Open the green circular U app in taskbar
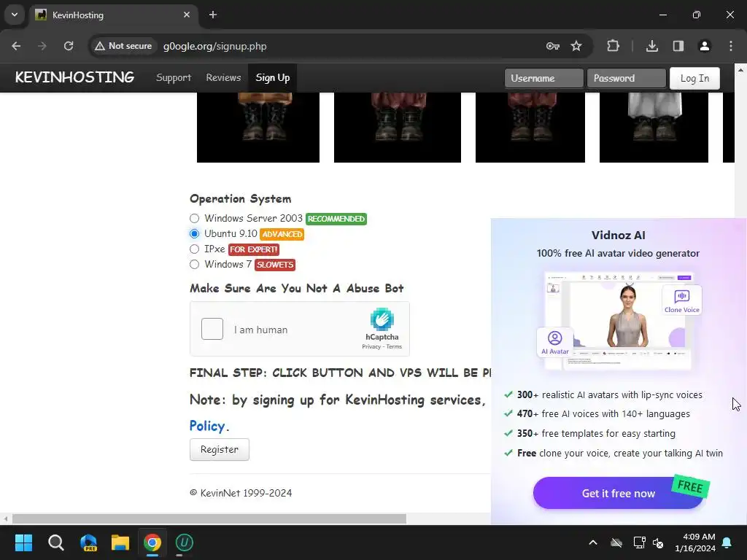The image size is (747, 560). [x=185, y=542]
